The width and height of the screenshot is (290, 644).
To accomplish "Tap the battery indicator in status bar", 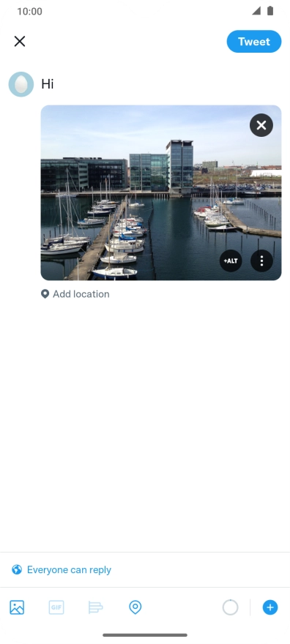I will (270, 11).
